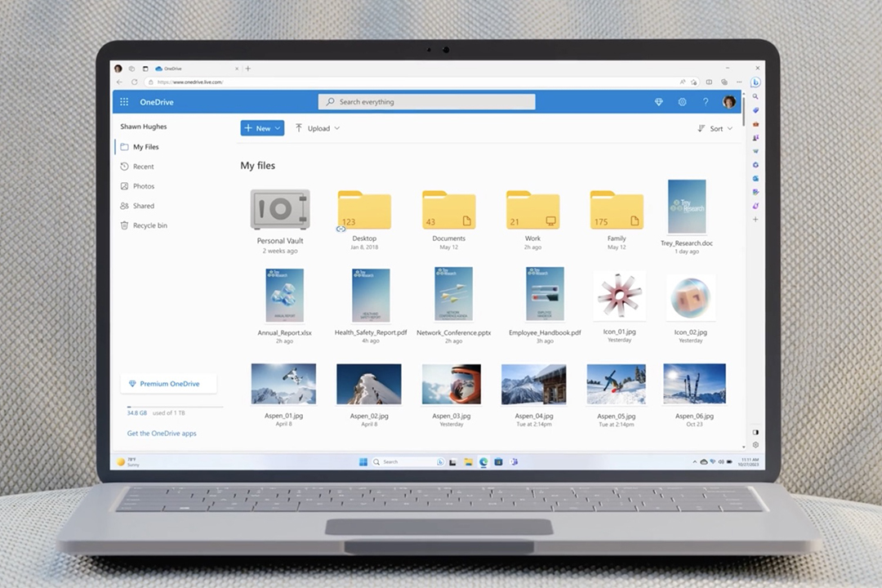This screenshot has width=882, height=588.
Task: Select the Recycle bin icon in sidebar
Action: (124, 225)
